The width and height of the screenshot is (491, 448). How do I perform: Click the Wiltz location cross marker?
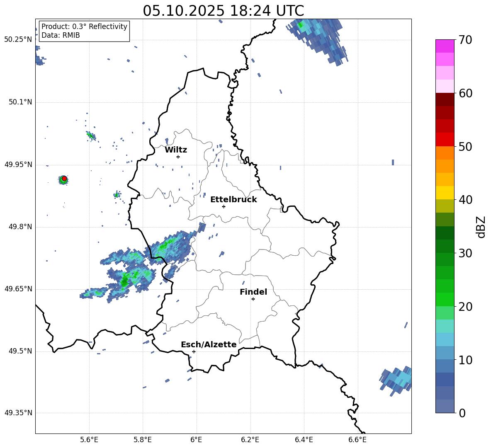tap(178, 157)
